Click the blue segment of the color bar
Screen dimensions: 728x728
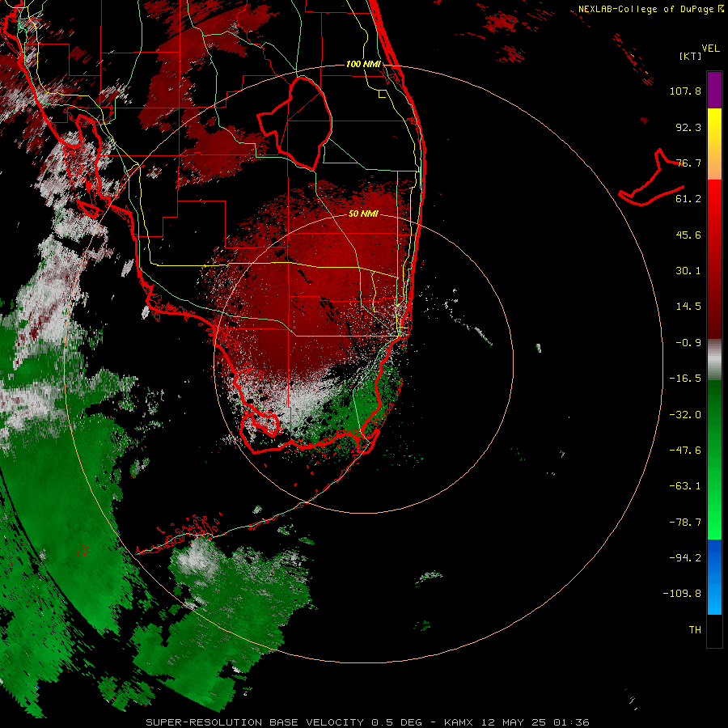(714, 577)
